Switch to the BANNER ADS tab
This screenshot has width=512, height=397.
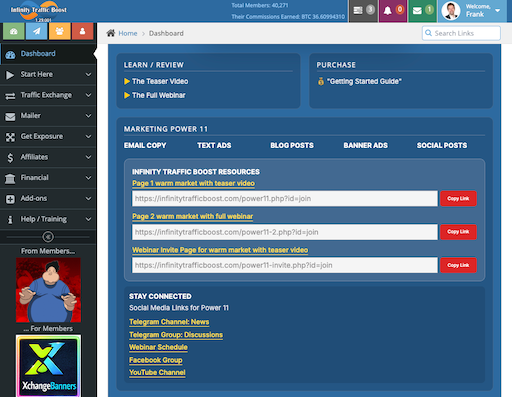pyautogui.click(x=366, y=145)
